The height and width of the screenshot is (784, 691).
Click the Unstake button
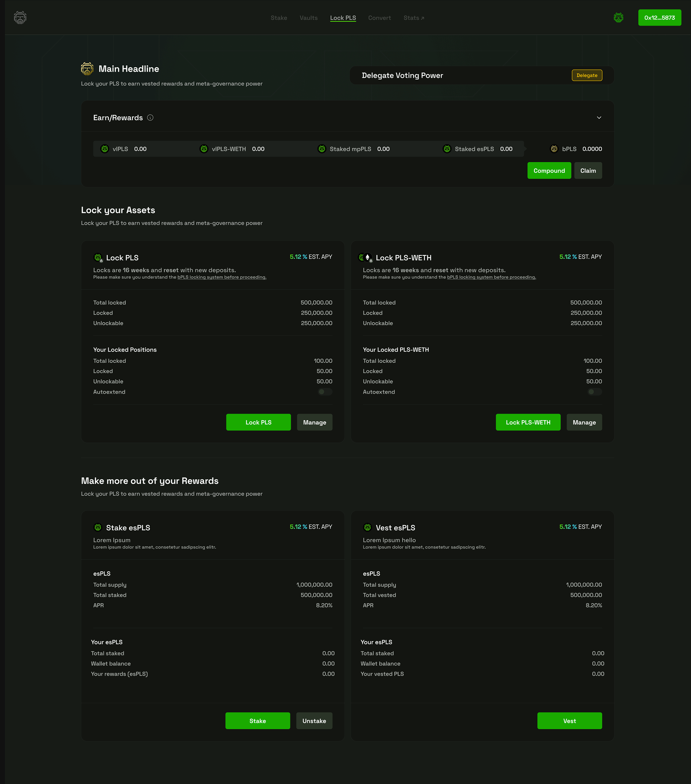[x=314, y=721]
